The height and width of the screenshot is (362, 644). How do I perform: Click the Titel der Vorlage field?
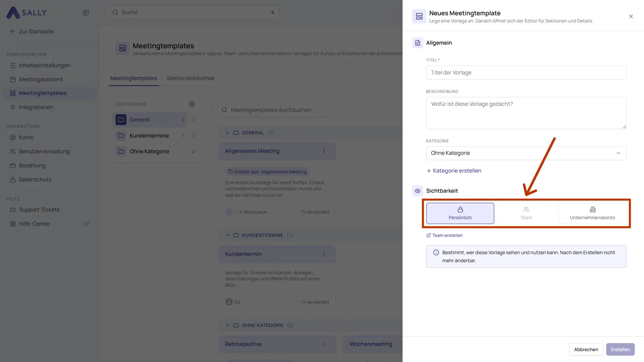click(526, 73)
